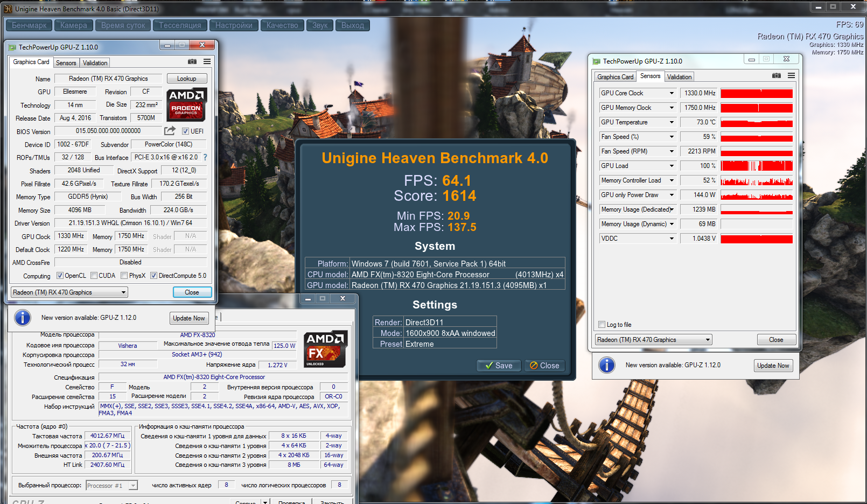Open Validation tab in right GPU-Z window
The height and width of the screenshot is (504, 867).
tap(680, 77)
